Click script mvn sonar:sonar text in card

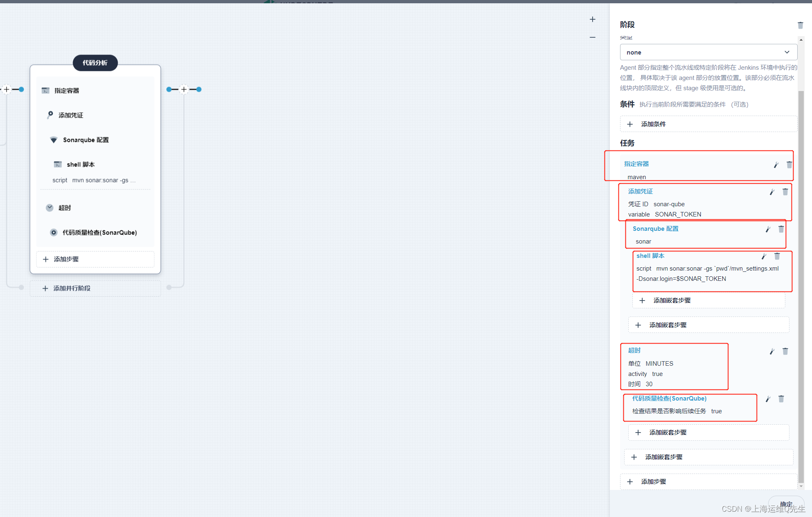click(x=94, y=180)
